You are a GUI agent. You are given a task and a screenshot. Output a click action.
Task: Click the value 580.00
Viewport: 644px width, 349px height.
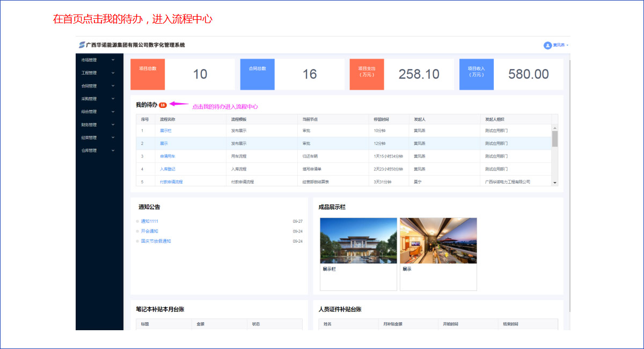[x=529, y=74]
